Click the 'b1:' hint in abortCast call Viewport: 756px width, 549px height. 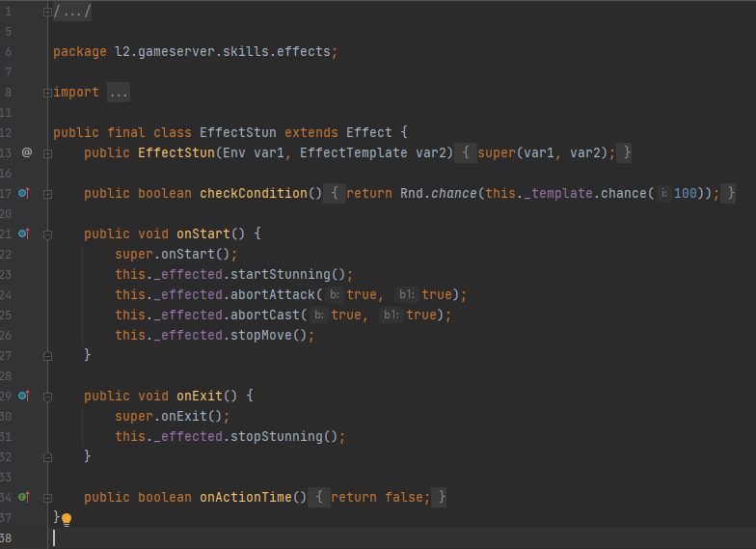click(391, 315)
